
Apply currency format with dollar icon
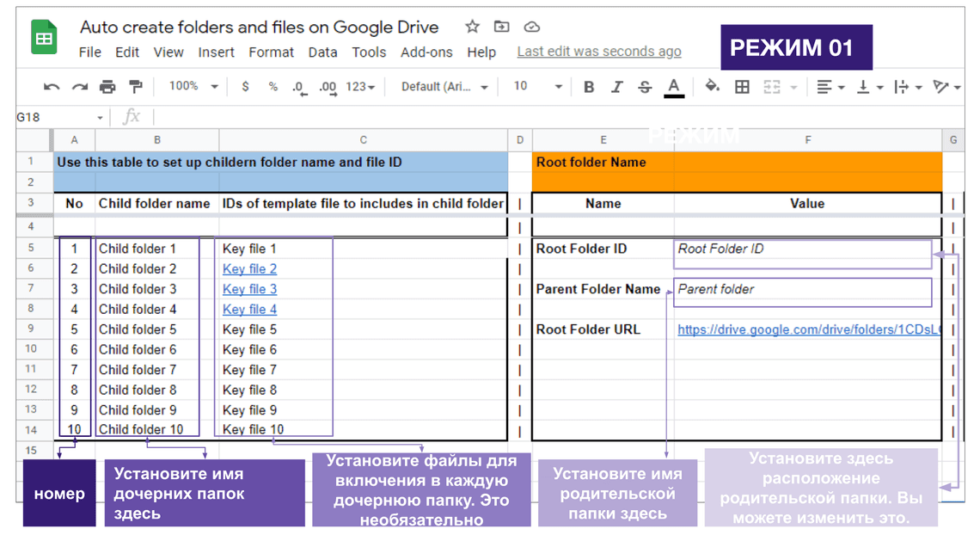click(246, 87)
